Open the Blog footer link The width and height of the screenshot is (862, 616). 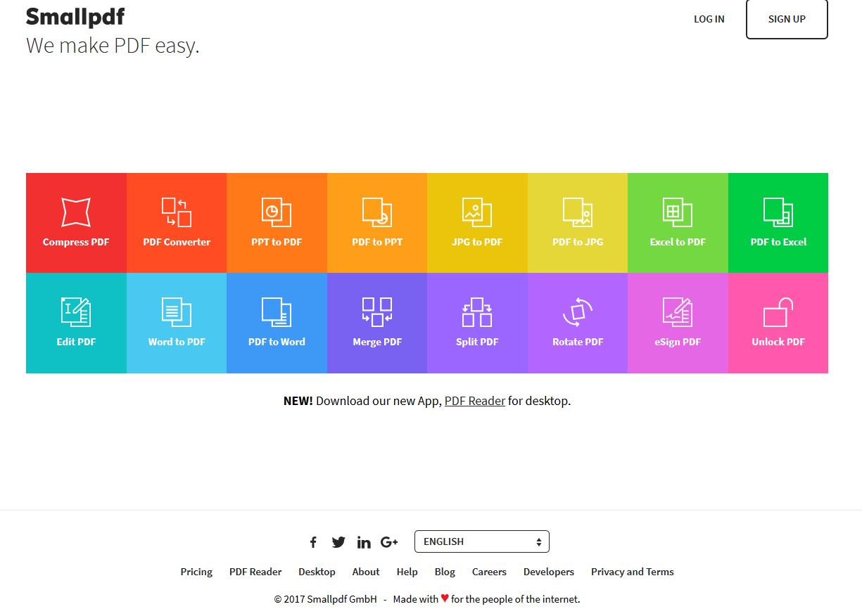pos(445,572)
